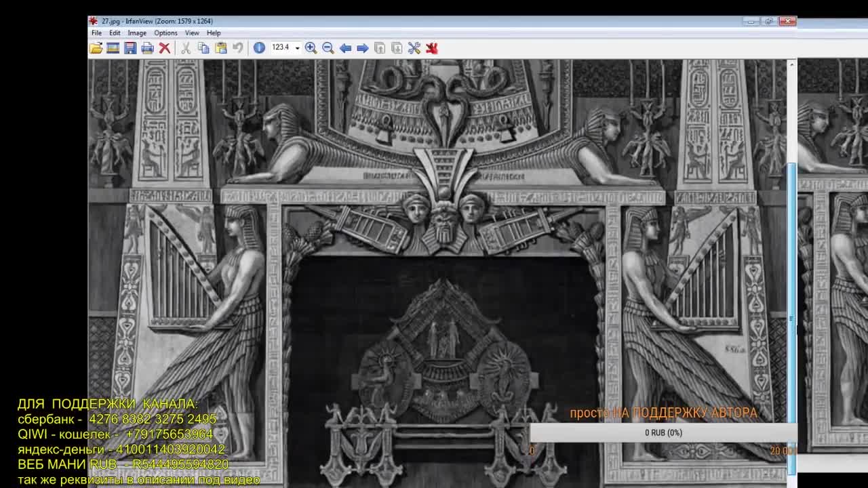Open the Image menu
This screenshot has width=868, height=488.
[137, 33]
